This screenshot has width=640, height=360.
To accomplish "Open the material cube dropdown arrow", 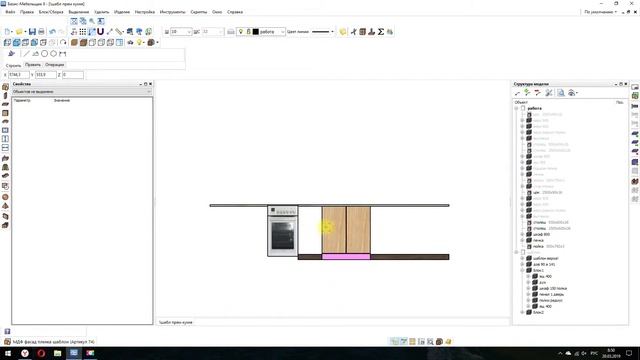I will click(157, 42).
